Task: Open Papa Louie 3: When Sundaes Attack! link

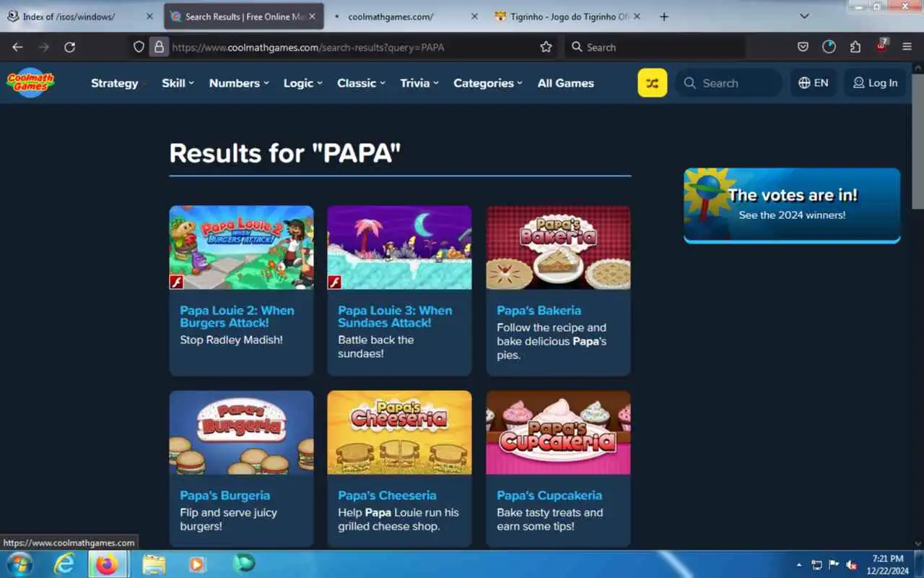Action: pyautogui.click(x=395, y=316)
